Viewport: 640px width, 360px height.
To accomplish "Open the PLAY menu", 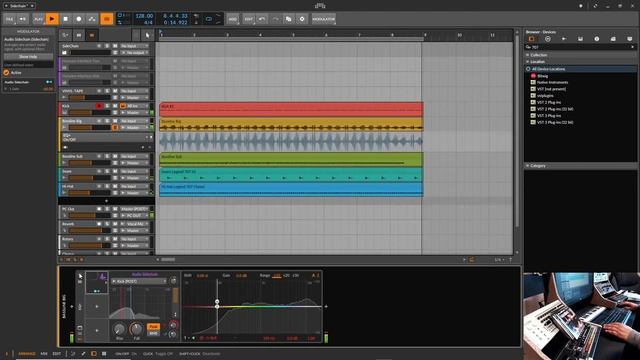I will coord(38,19).
